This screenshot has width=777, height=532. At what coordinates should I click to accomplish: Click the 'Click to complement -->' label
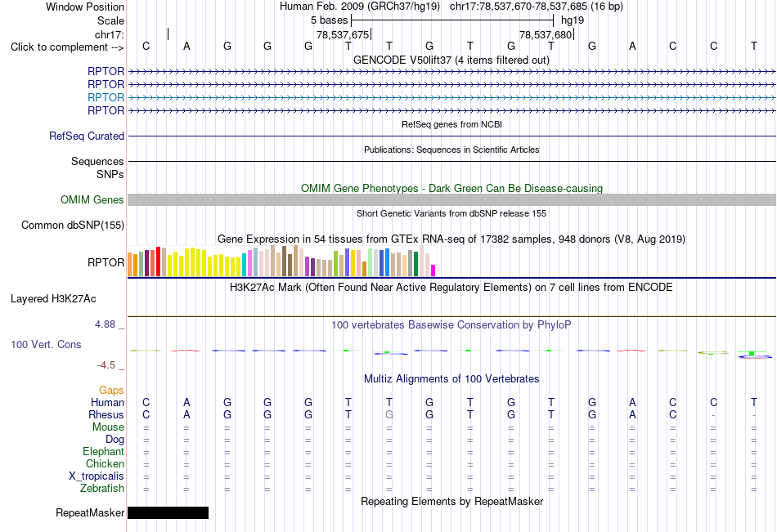click(x=67, y=47)
